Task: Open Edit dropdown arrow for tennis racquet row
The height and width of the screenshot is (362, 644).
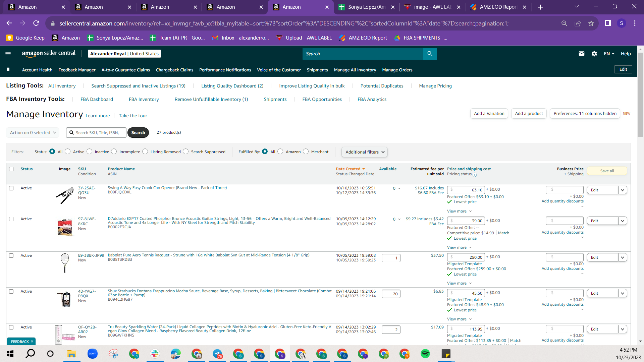Action: coord(623,257)
